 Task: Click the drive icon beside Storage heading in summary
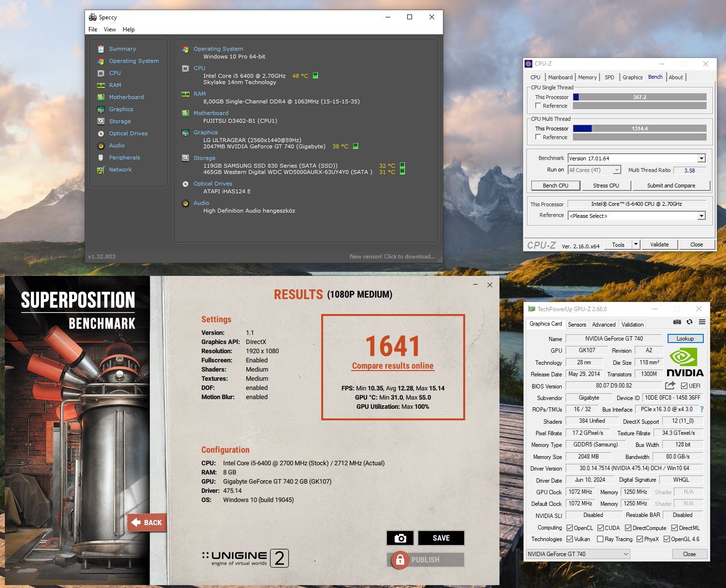[x=185, y=158]
